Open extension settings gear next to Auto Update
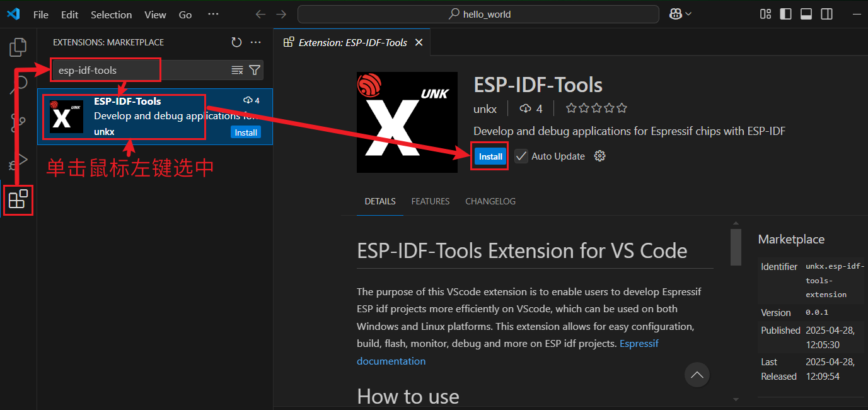 click(x=600, y=156)
